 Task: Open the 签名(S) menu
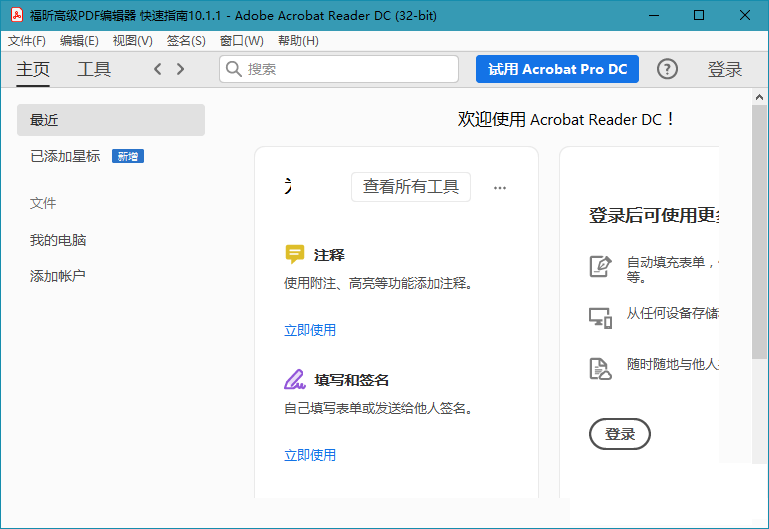click(x=186, y=41)
